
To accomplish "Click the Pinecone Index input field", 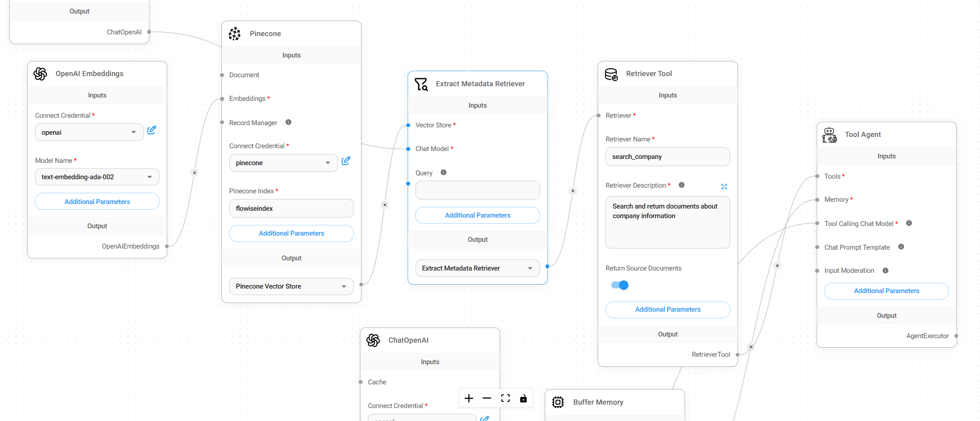I will click(291, 209).
